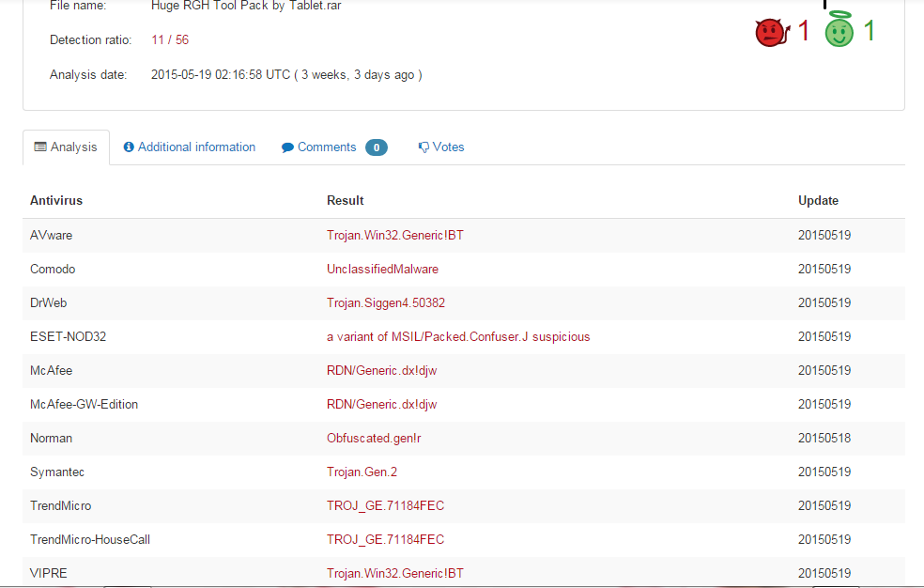
Task: Select the Result column header
Action: 345,200
